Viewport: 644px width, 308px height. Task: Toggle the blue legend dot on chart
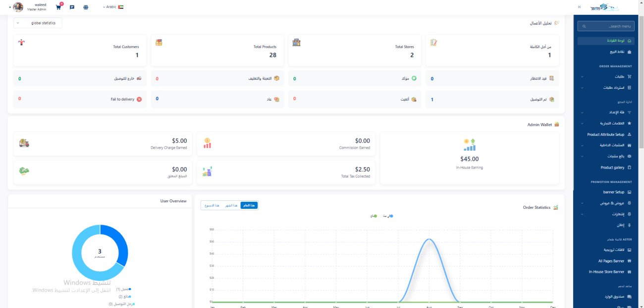[391, 216]
